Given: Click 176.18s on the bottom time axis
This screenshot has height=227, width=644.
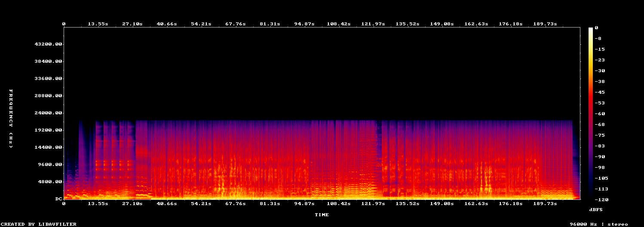Looking at the screenshot, I should point(511,203).
